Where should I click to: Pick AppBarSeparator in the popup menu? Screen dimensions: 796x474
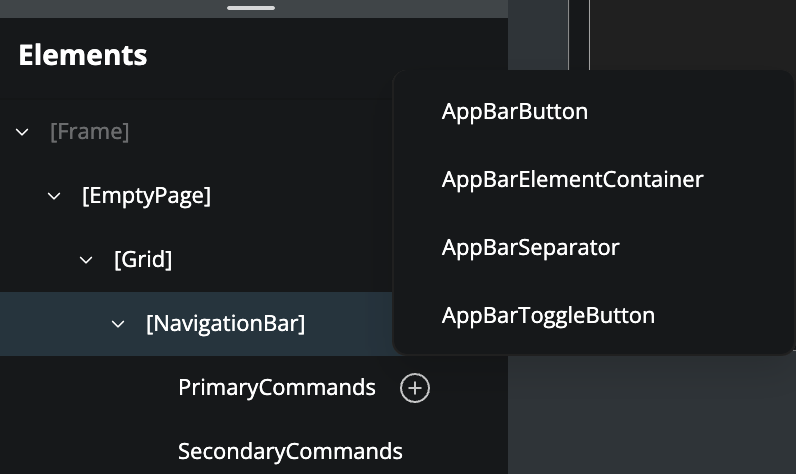531,247
